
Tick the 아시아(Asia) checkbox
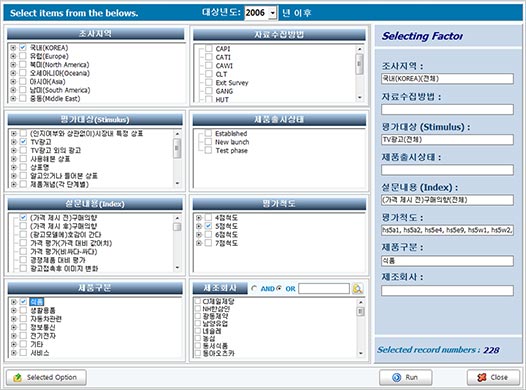point(22,81)
